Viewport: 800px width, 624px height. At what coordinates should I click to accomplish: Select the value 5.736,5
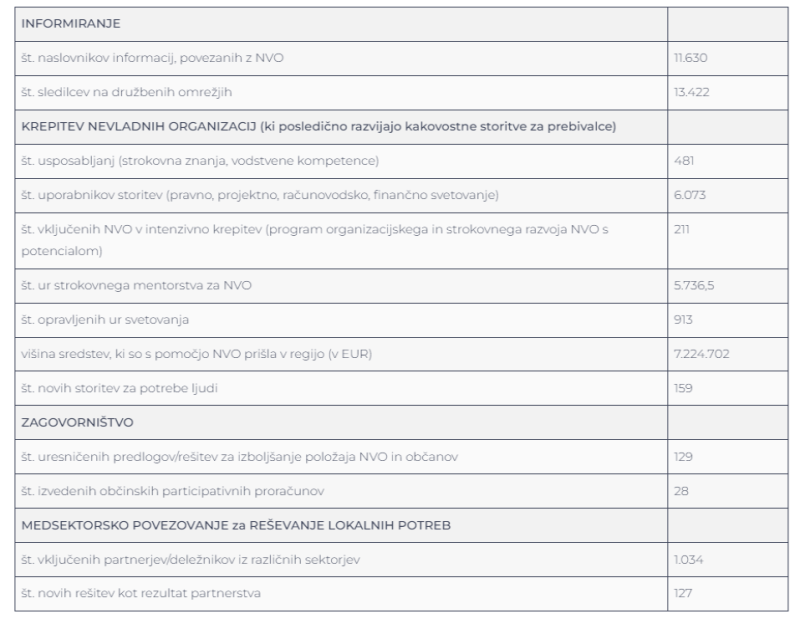coord(693,286)
